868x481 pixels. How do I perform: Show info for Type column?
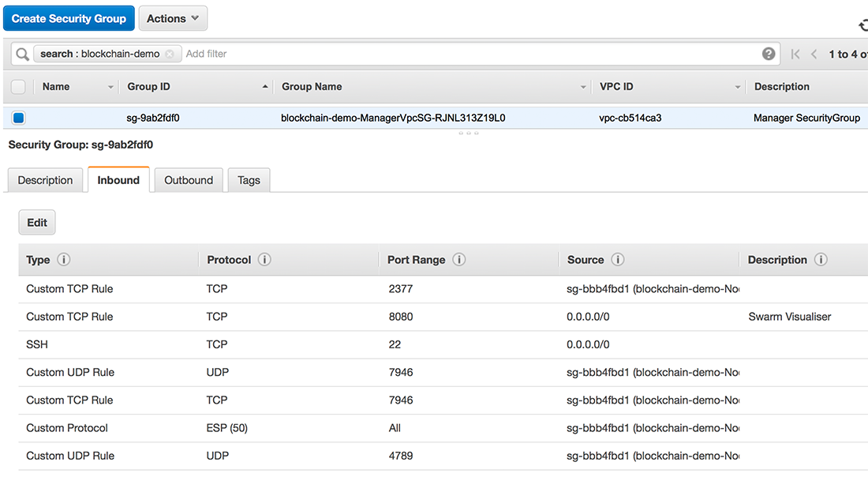(64, 259)
